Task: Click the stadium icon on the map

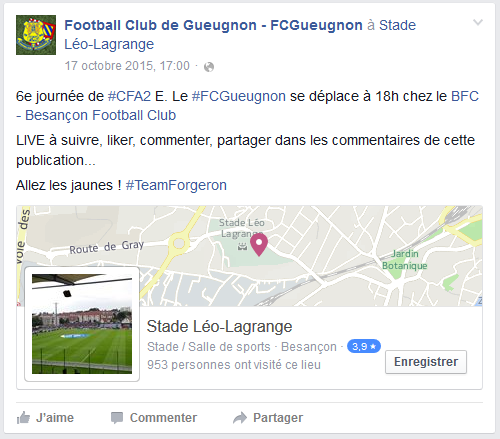Action: [x=242, y=247]
